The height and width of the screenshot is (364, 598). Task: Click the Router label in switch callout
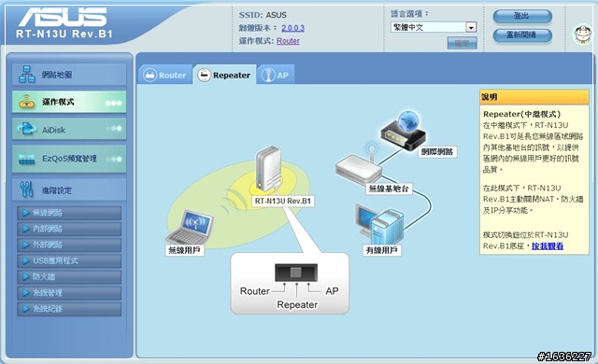pos(254,291)
